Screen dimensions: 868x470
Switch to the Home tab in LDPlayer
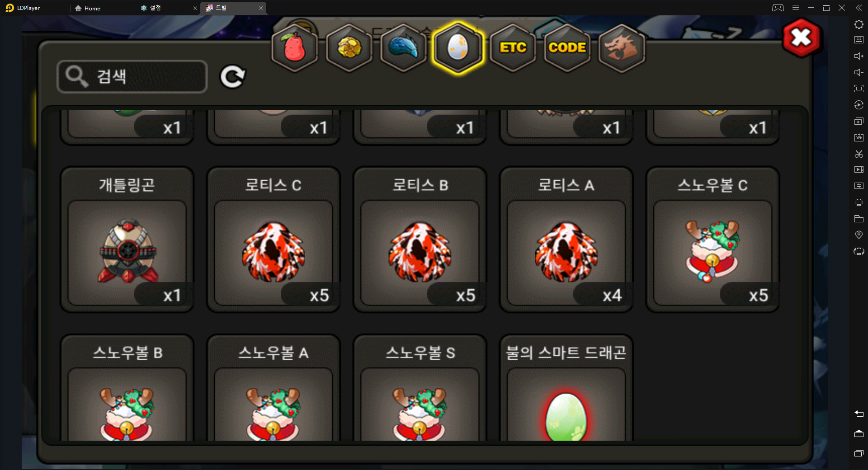(88, 8)
